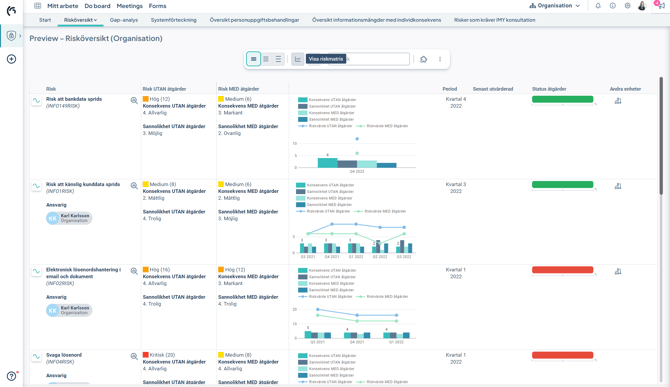
Task: Switch to the Gap-analys tab
Action: pos(123,20)
